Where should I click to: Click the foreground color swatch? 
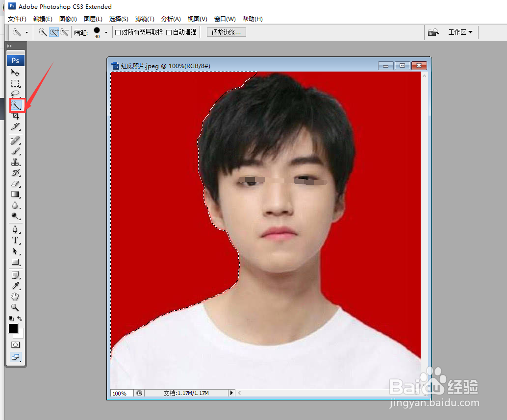(x=13, y=328)
